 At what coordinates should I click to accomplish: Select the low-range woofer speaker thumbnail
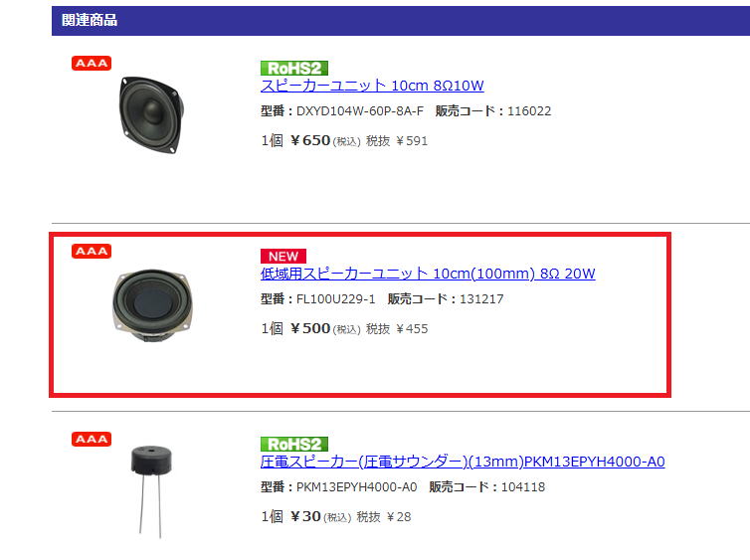click(x=152, y=304)
